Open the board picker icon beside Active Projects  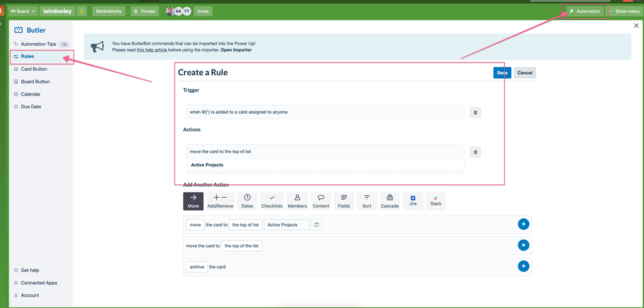tap(317, 225)
